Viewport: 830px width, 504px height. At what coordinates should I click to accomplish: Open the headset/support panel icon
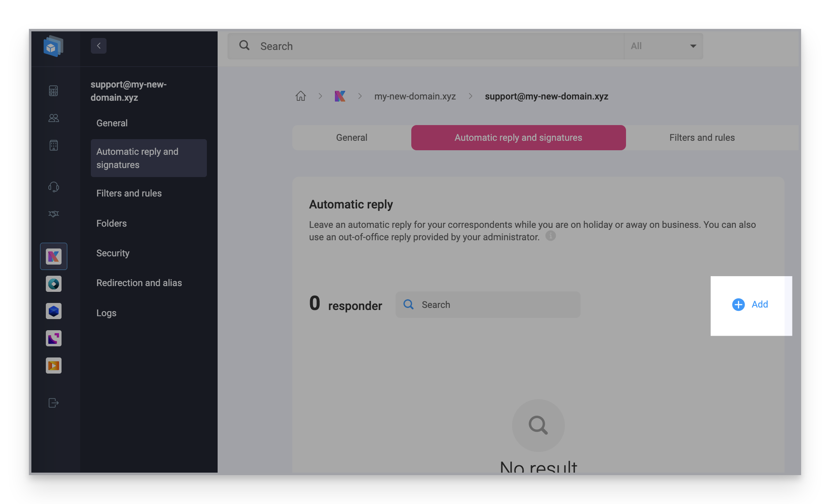click(x=53, y=186)
